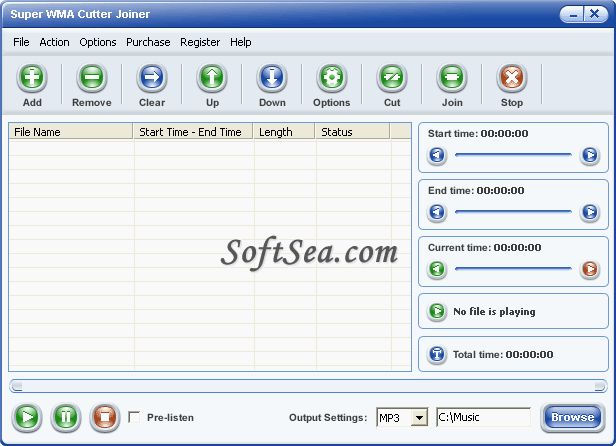Click the blue Total time icon
Screen dimensions: 616x446
(437, 354)
